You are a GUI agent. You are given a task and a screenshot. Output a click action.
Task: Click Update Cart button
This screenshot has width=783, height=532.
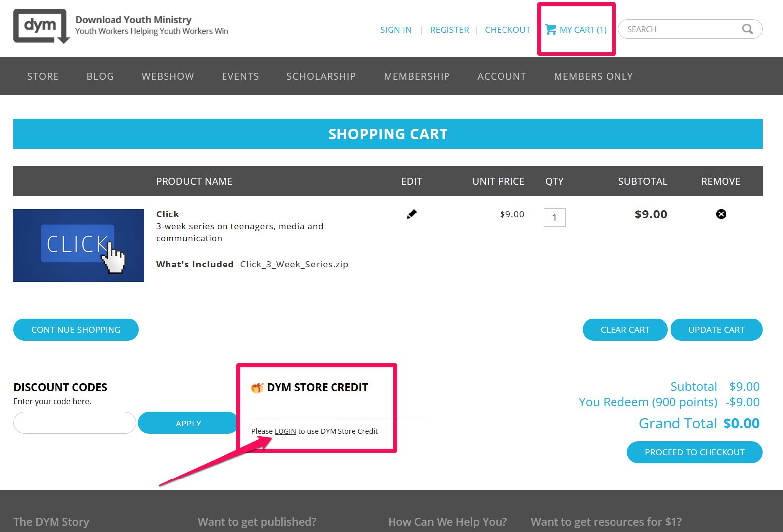(716, 330)
